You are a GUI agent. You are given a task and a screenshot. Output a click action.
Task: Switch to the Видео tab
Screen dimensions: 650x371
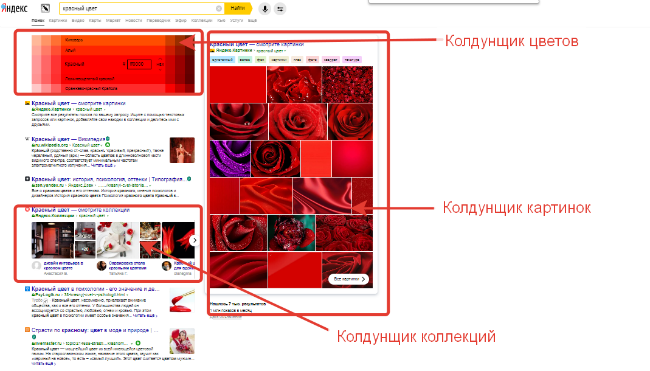pos(78,20)
